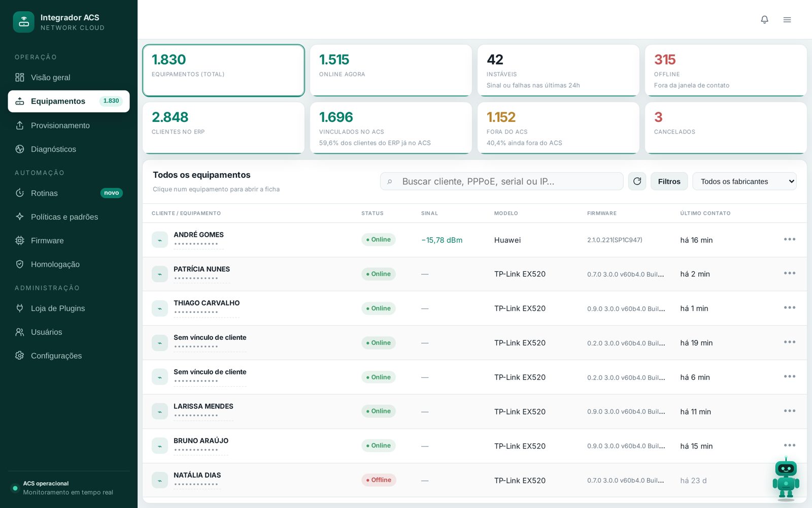Open Usuários administration page
Image resolution: width=812 pixels, height=508 pixels.
click(x=69, y=332)
